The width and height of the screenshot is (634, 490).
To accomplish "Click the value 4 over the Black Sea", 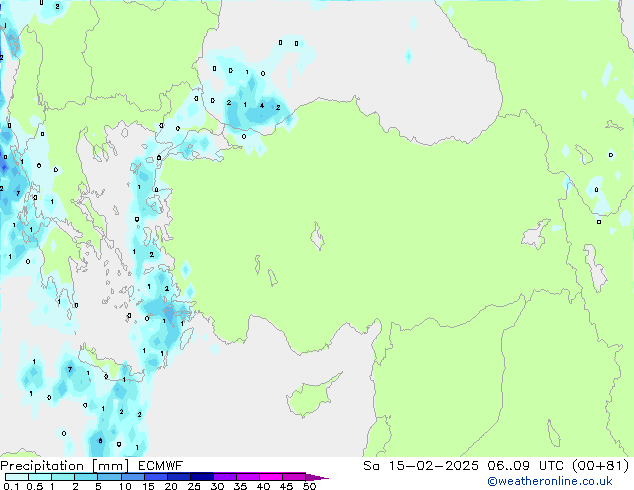I will 261,105.
